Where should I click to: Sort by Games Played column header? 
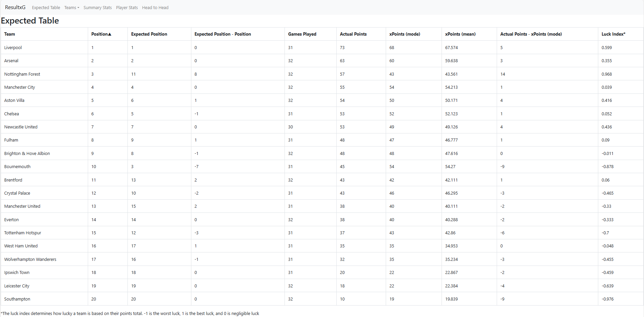(302, 34)
